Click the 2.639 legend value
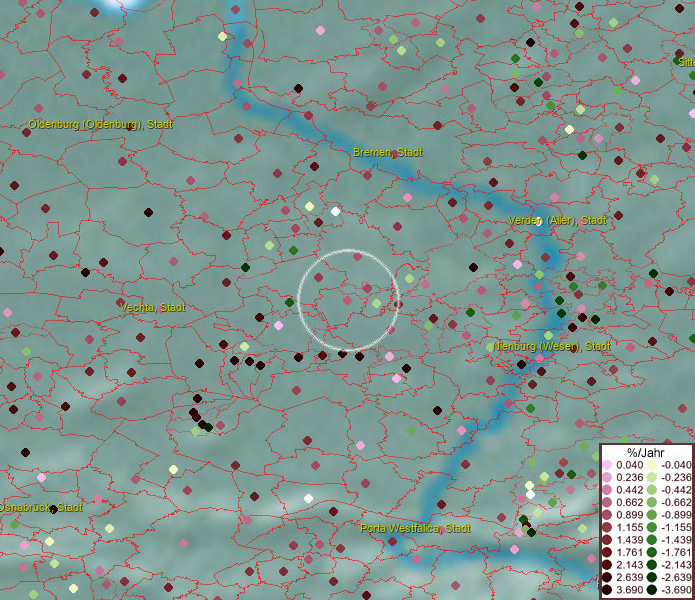The image size is (695, 600). (x=629, y=577)
